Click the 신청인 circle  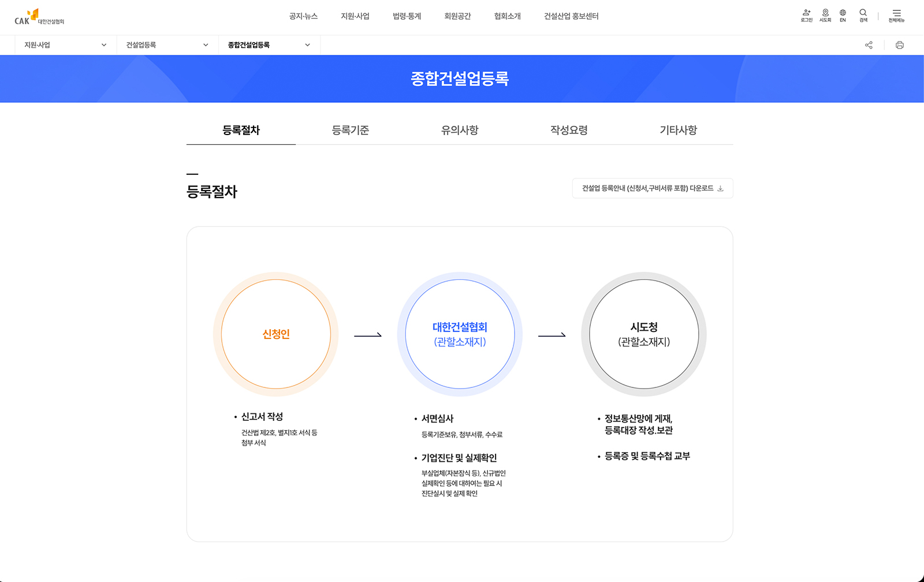(x=276, y=334)
